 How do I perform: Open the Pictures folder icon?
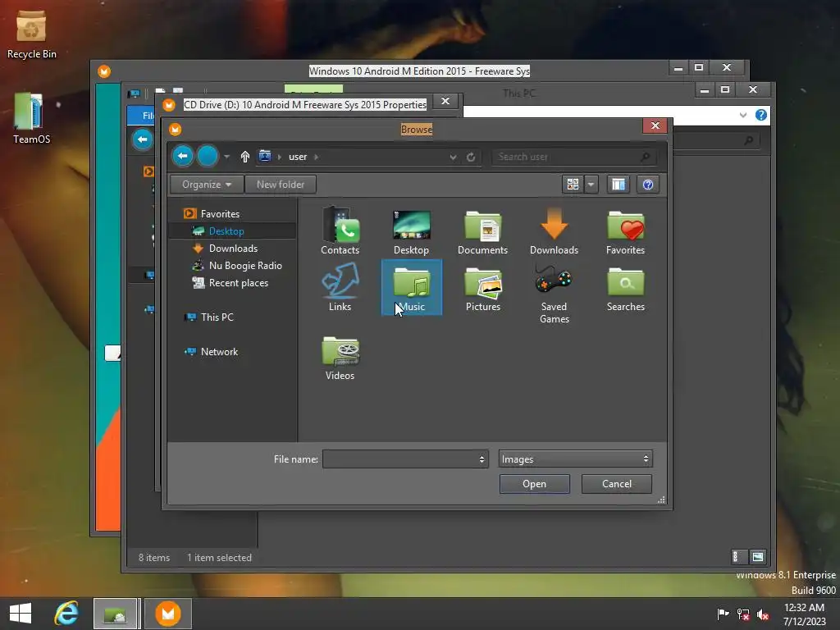click(x=482, y=288)
